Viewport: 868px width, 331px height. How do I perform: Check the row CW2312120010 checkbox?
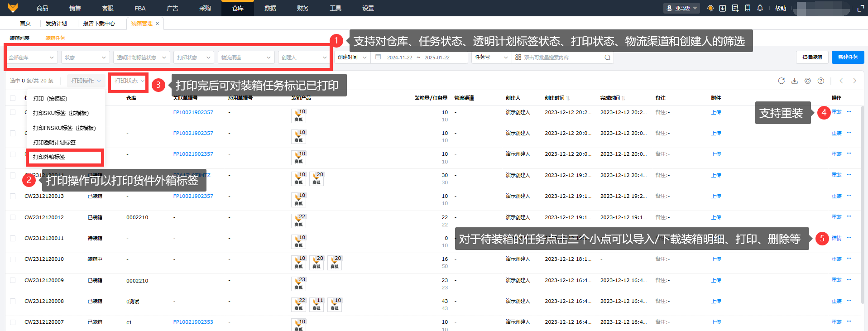13,259
